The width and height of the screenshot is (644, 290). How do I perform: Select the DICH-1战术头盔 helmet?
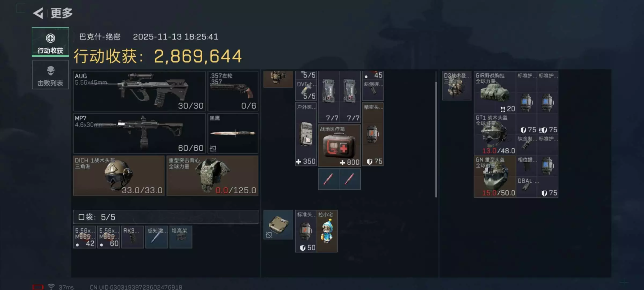[119, 176]
